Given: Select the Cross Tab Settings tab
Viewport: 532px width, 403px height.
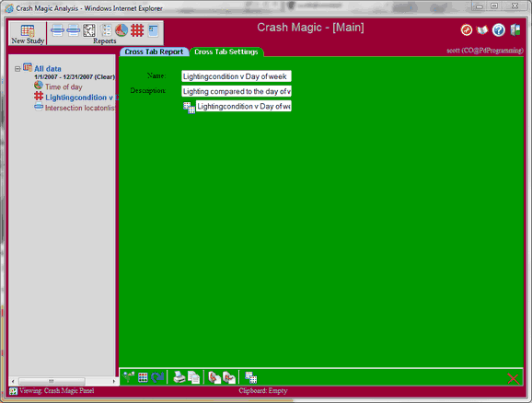Looking at the screenshot, I should (226, 52).
